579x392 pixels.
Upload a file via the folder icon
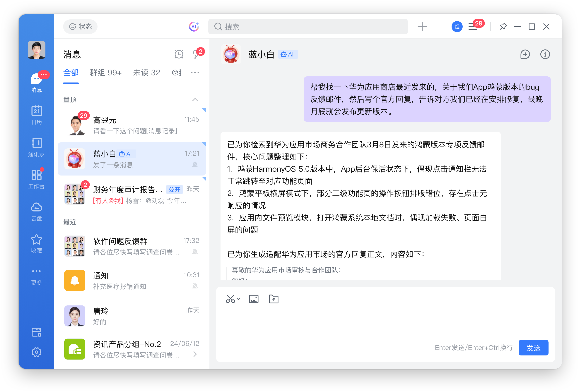273,299
